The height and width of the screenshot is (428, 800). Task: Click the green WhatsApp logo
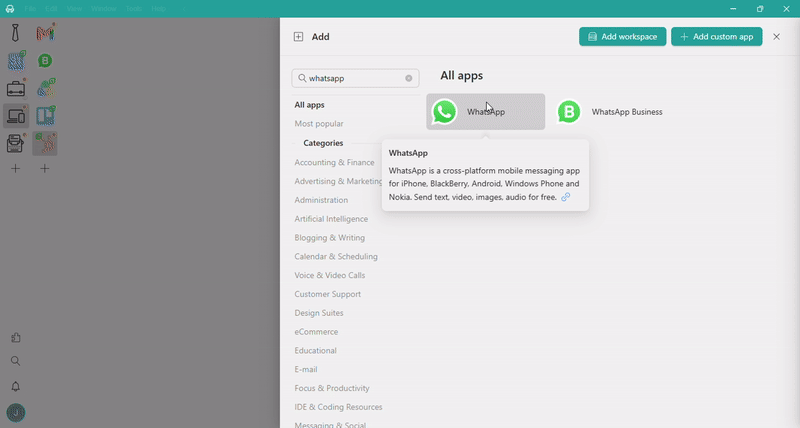pyautogui.click(x=444, y=112)
